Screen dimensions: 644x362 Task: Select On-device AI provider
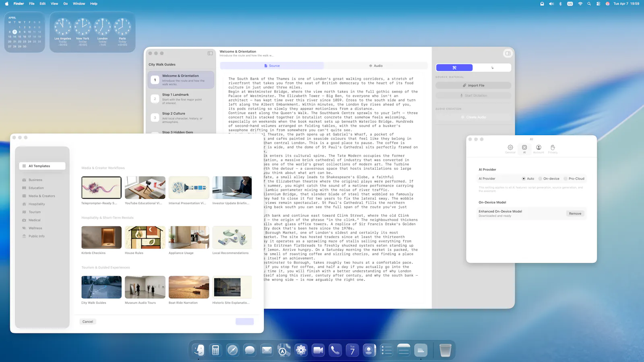[x=549, y=179]
